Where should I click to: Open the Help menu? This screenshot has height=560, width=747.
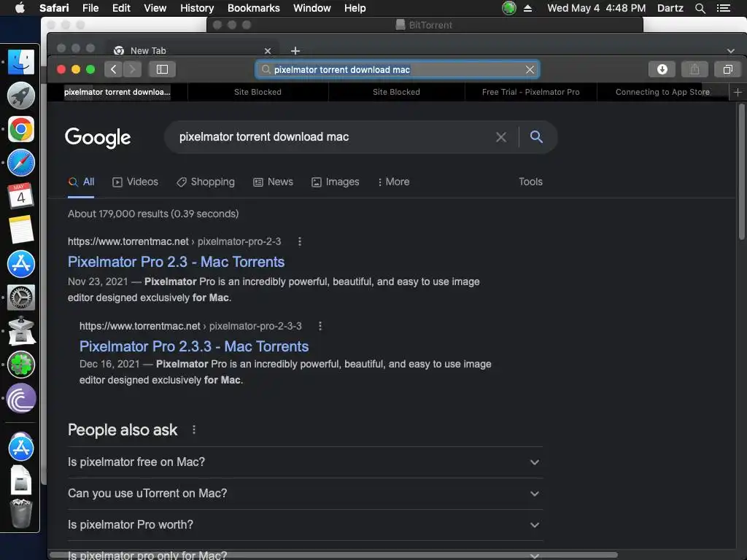[355, 8]
